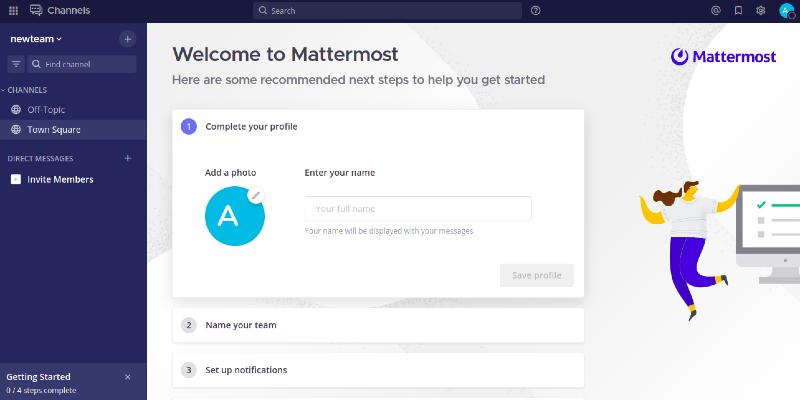Click the Save profile button
Viewport: 800px width, 400px height.
[537, 276]
